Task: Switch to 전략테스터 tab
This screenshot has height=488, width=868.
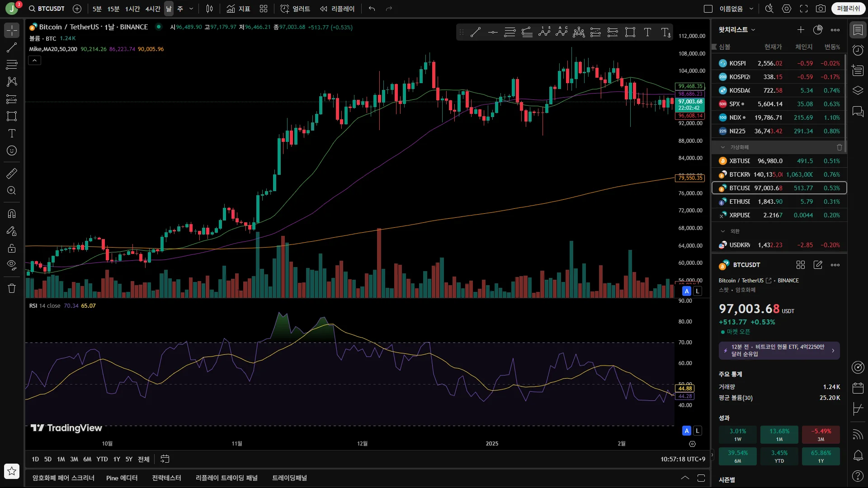Action: coord(166,478)
